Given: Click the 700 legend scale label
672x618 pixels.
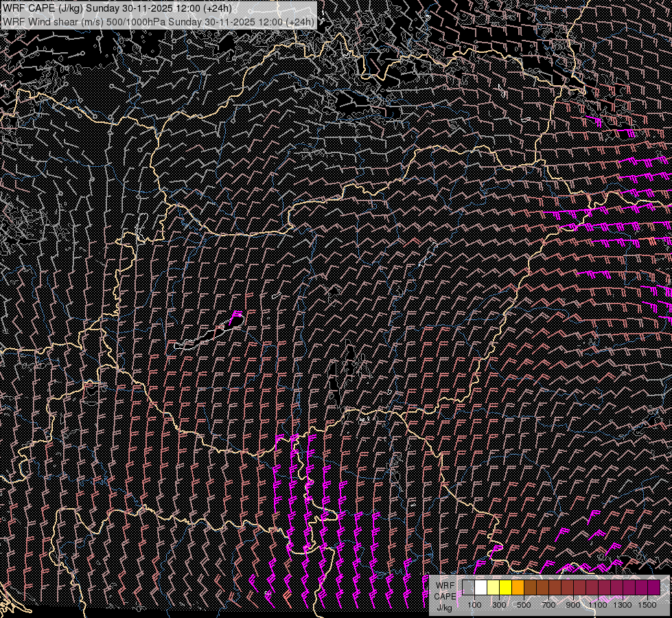Looking at the screenshot, I should pyautogui.click(x=548, y=605).
